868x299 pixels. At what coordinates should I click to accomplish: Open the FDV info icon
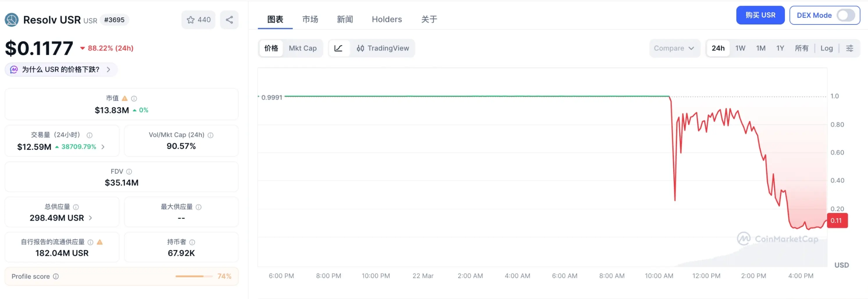129,172
